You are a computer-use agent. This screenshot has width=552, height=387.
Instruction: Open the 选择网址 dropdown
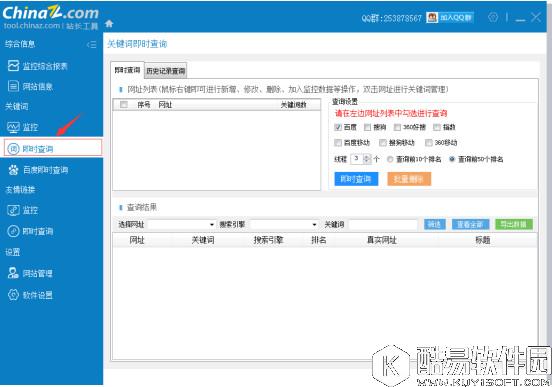[182, 224]
